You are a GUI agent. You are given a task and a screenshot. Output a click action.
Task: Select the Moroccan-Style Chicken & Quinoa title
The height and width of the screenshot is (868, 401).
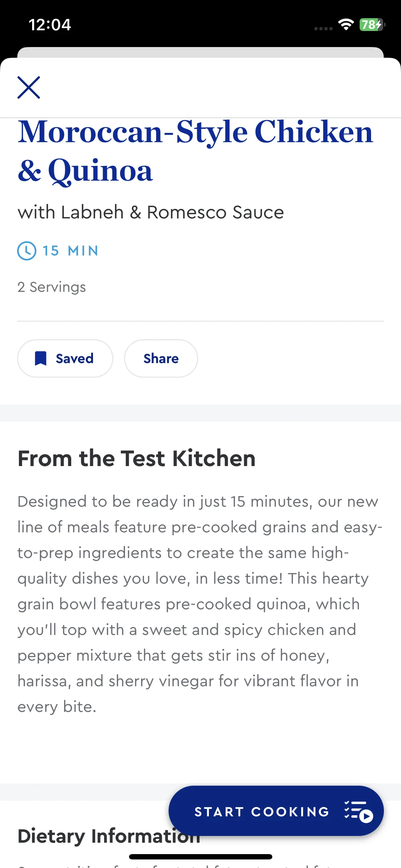[x=195, y=151]
